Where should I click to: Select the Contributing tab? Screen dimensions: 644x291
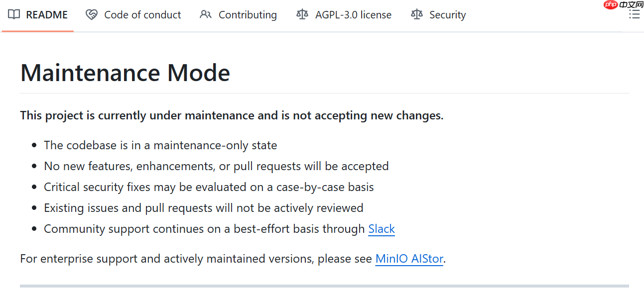[248, 15]
